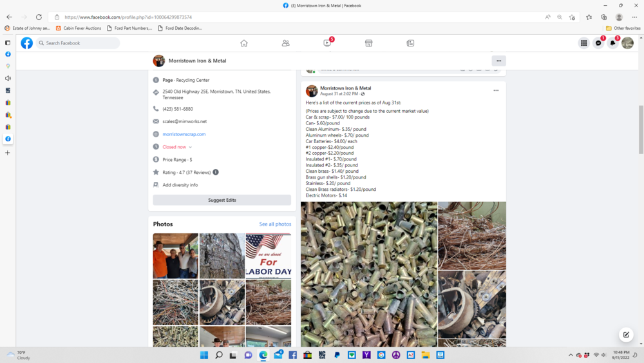Click the phone number (423) 581-6880
Image resolution: width=644 pixels, height=363 pixels.
click(x=178, y=109)
